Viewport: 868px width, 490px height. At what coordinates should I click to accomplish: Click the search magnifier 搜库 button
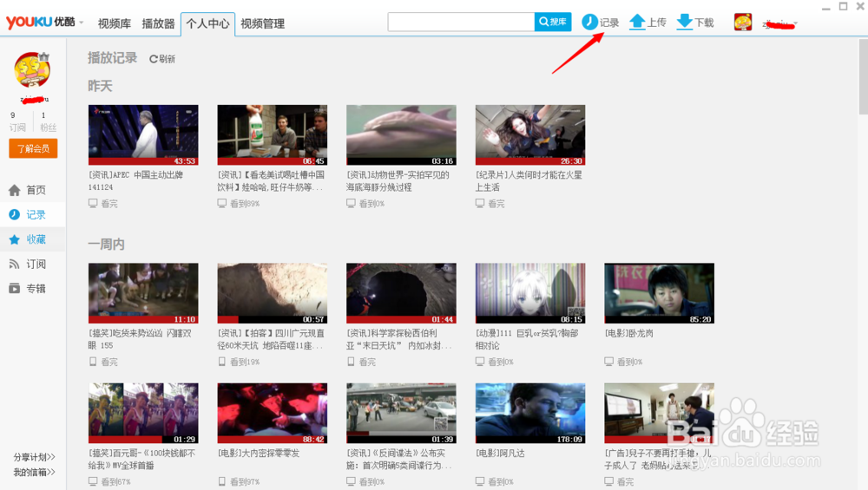pos(552,23)
